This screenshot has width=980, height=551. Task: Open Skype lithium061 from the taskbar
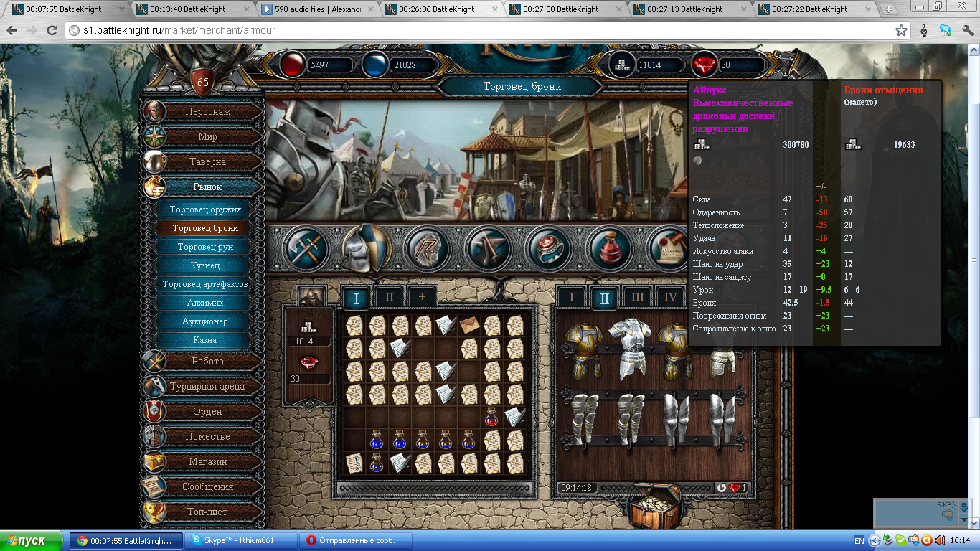[x=240, y=540]
